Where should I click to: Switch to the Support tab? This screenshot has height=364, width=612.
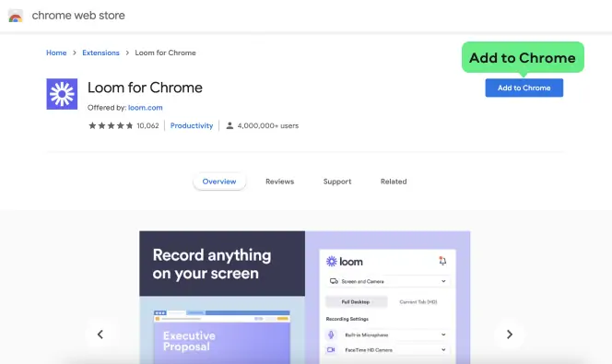[x=337, y=182]
